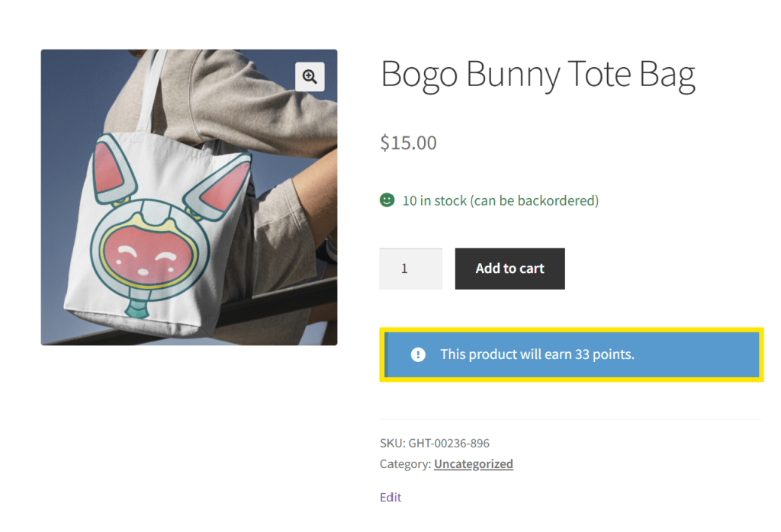The image size is (781, 532).
Task: Click inside the quantity input field
Action: [410, 268]
